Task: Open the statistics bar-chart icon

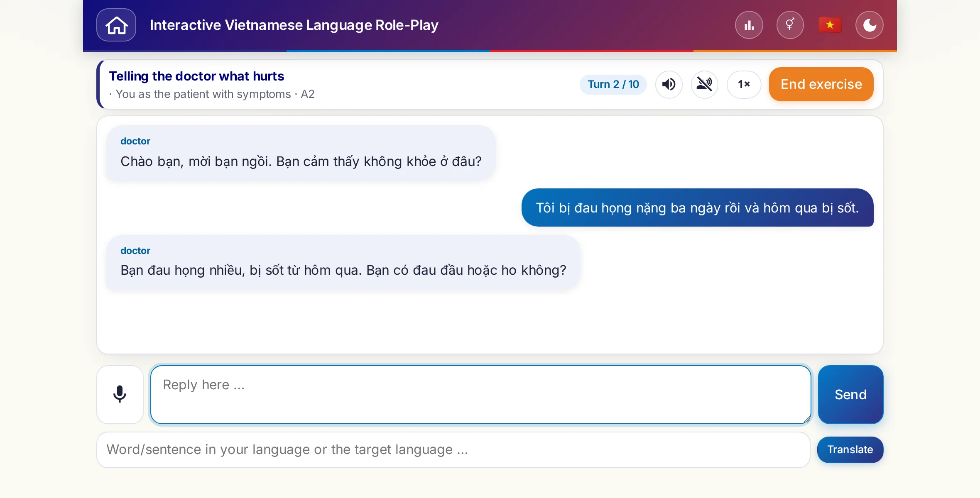Action: tap(749, 25)
